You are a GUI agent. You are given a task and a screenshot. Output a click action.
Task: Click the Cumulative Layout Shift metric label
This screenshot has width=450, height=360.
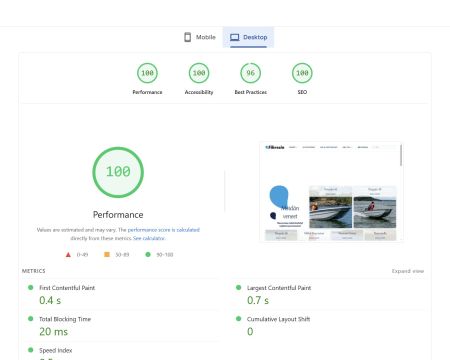click(x=278, y=319)
